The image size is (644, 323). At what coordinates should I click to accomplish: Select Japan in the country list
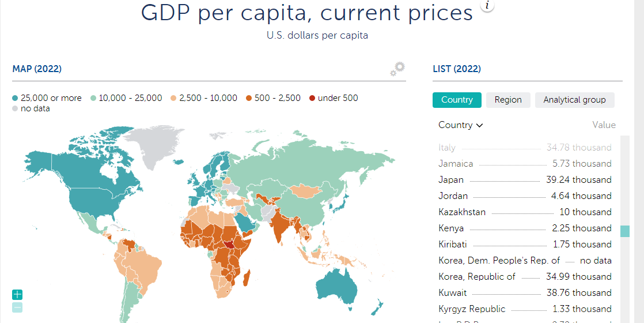tap(451, 180)
